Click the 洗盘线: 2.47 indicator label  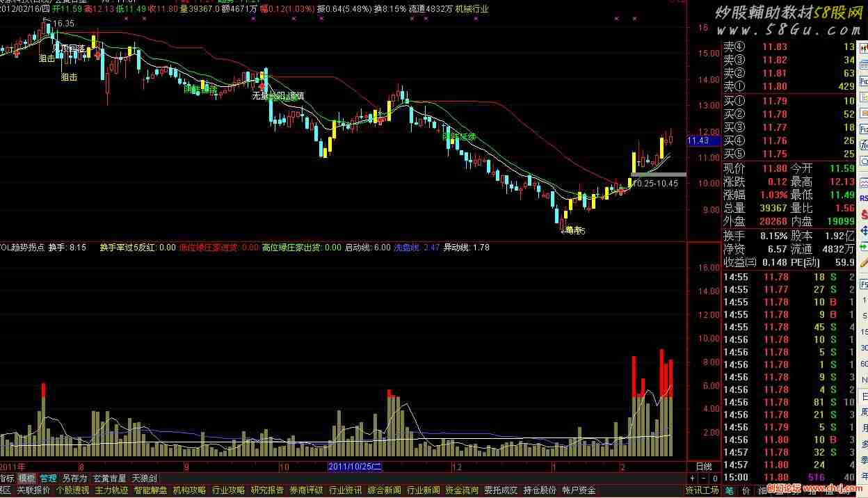pyautogui.click(x=417, y=248)
